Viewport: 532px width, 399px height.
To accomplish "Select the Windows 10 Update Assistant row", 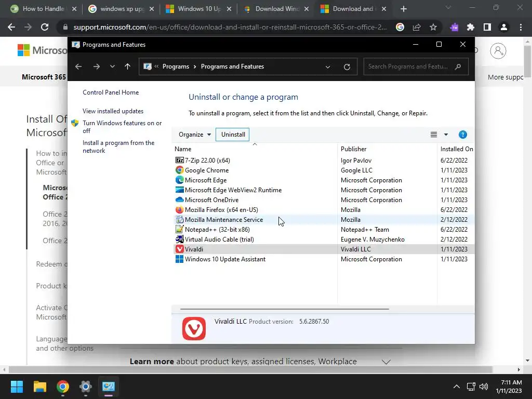I will [x=324, y=259].
